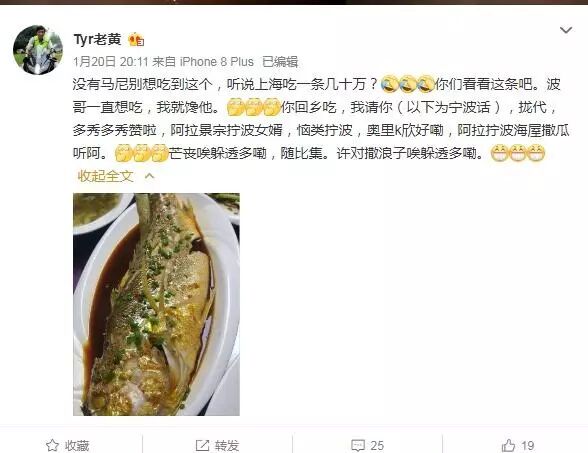Viewport: 588px width, 453px height.
Task: Click the last grinning emoji in post
Action: [x=536, y=153]
